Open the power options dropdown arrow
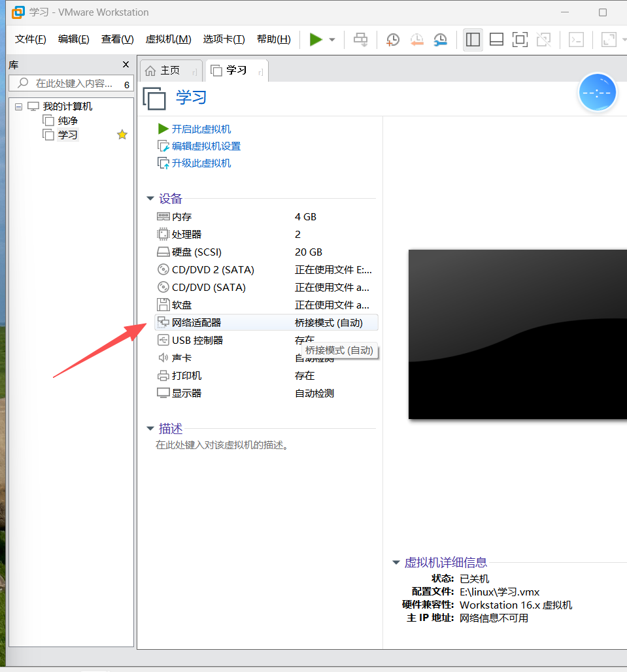Viewport: 627px width, 672px height. (332, 39)
